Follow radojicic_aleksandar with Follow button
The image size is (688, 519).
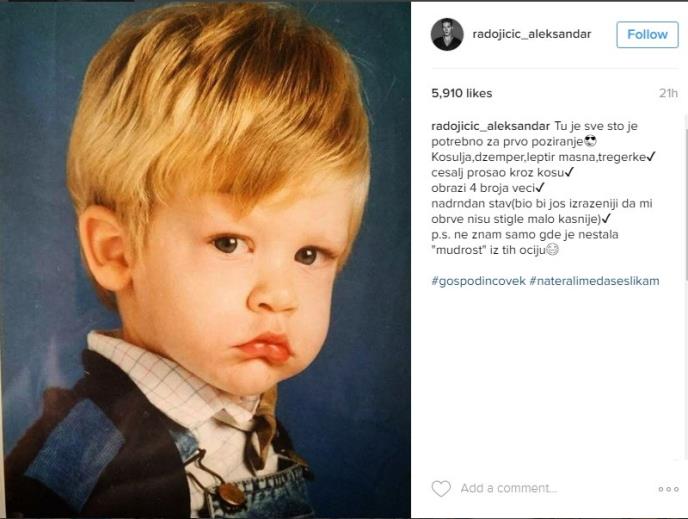pos(647,34)
